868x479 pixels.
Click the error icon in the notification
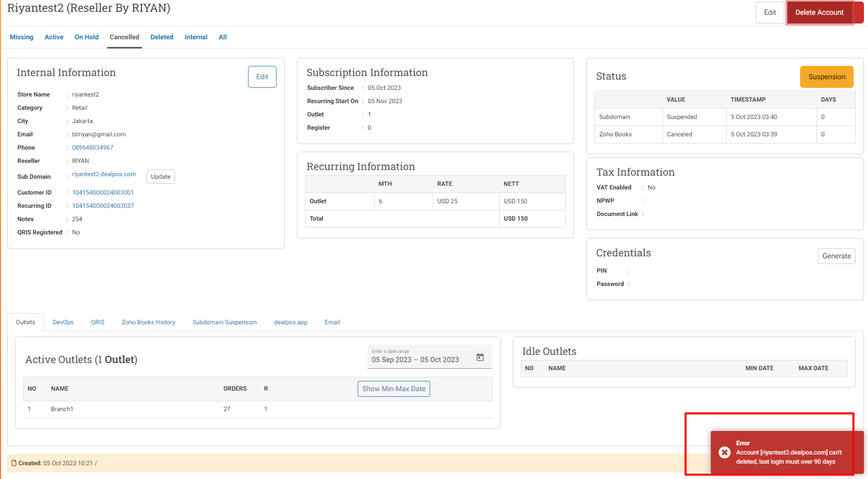point(724,452)
